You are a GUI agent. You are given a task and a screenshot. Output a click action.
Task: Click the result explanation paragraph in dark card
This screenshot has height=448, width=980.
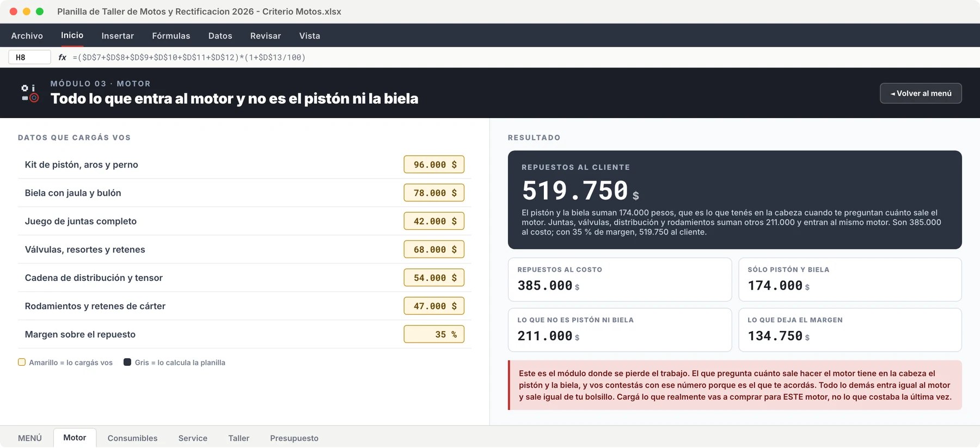731,222
